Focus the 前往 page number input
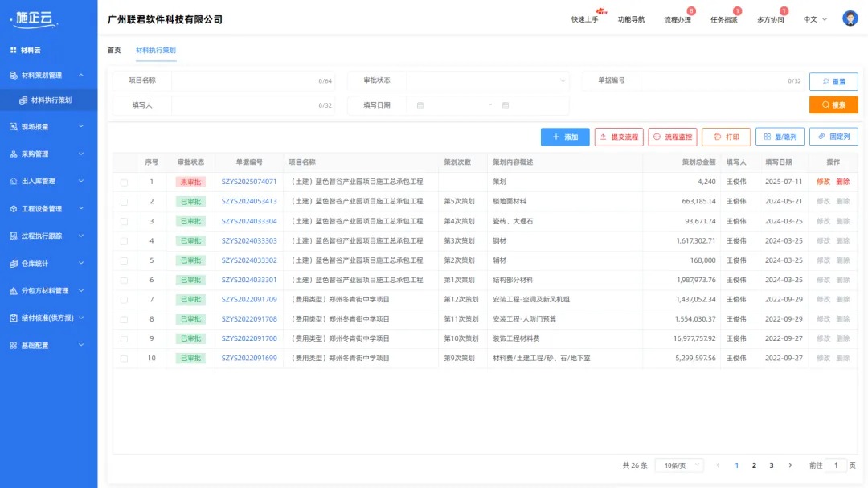Image resolution: width=868 pixels, height=488 pixels. 836,465
